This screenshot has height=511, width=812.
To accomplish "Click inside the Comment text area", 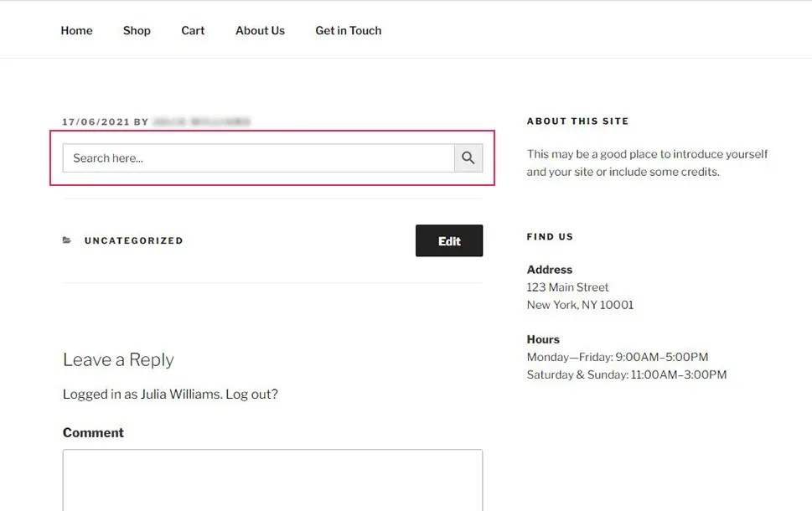I will [273, 480].
